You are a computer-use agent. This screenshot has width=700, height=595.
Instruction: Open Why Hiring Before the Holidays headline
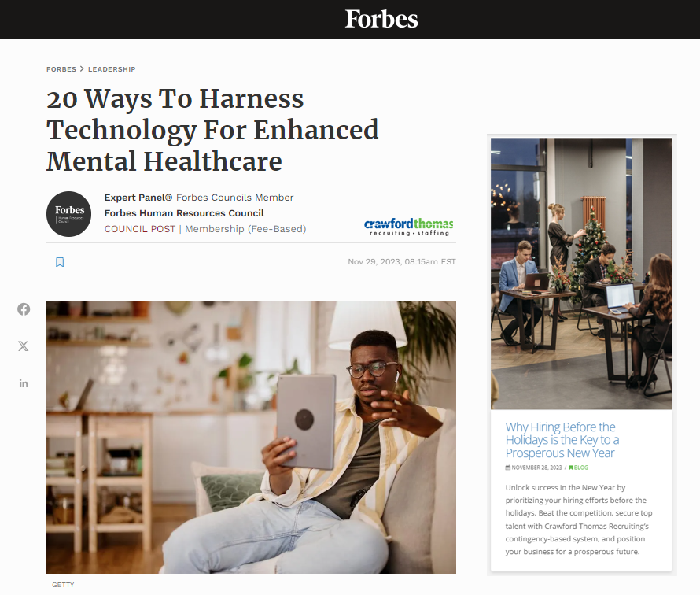(x=562, y=440)
